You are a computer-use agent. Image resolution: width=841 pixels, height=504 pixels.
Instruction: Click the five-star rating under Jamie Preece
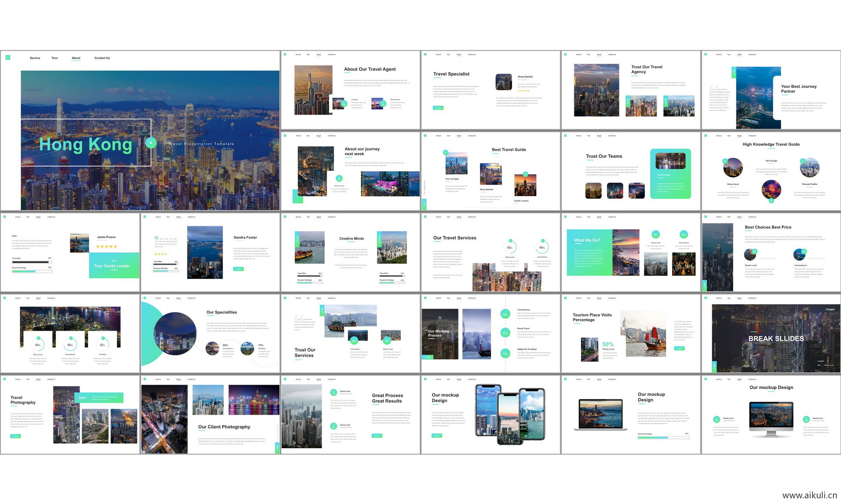coord(106,247)
